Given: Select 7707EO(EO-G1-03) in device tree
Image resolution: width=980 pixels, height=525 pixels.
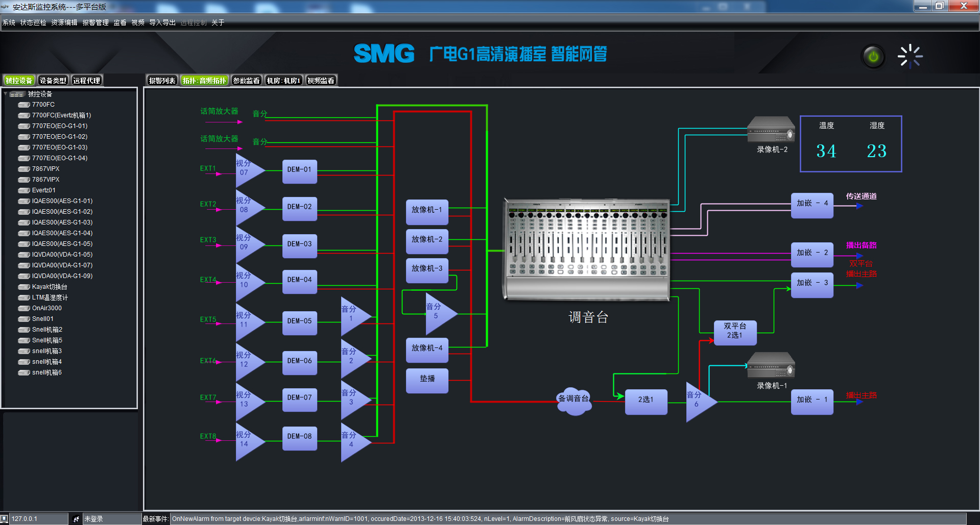Looking at the screenshot, I should (x=60, y=147).
